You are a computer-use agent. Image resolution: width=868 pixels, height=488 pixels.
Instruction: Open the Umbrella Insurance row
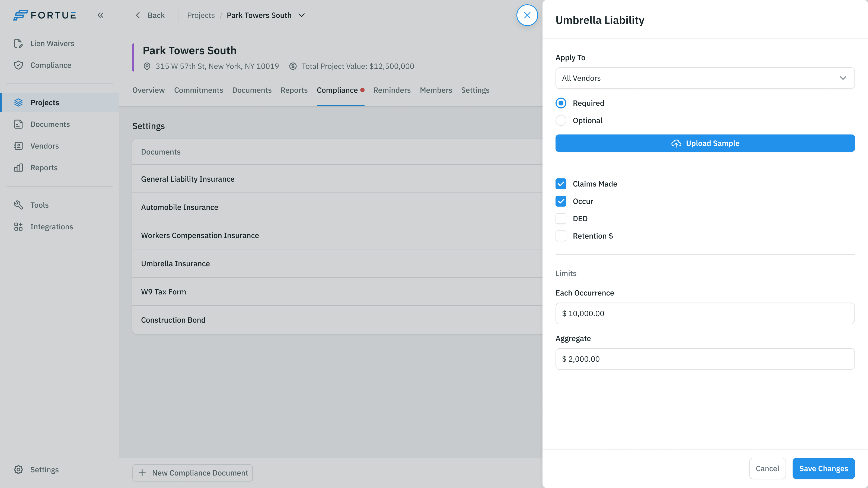337,263
